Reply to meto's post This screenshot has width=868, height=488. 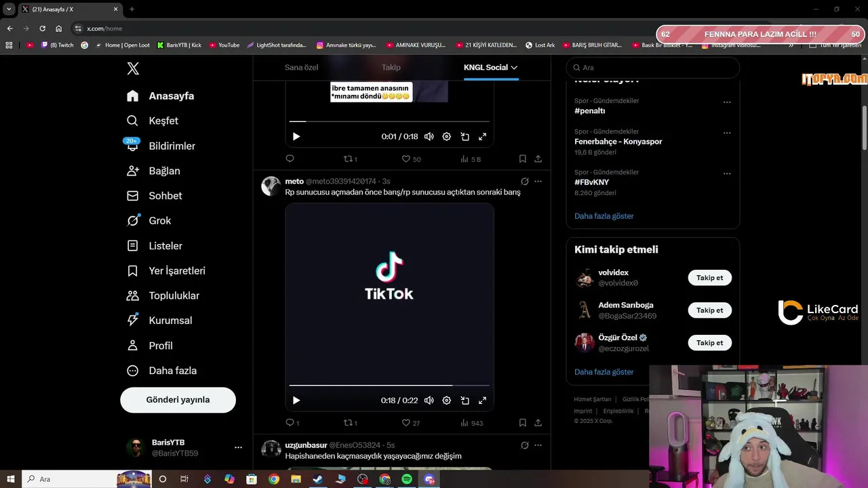pyautogui.click(x=292, y=423)
